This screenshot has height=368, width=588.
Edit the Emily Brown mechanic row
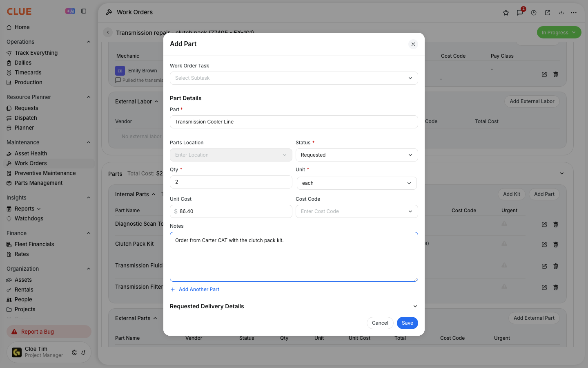click(544, 74)
